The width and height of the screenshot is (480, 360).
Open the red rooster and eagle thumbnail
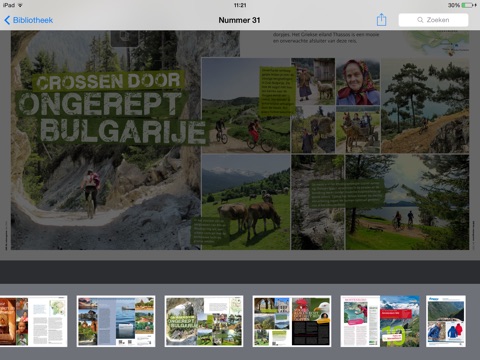[292, 321]
